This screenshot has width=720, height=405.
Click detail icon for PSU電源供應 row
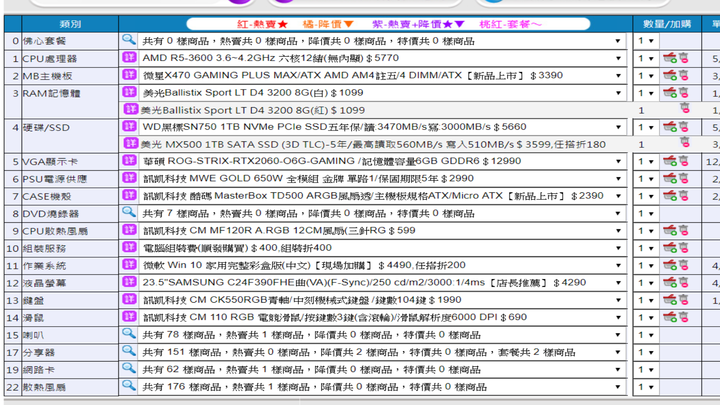[x=129, y=178]
